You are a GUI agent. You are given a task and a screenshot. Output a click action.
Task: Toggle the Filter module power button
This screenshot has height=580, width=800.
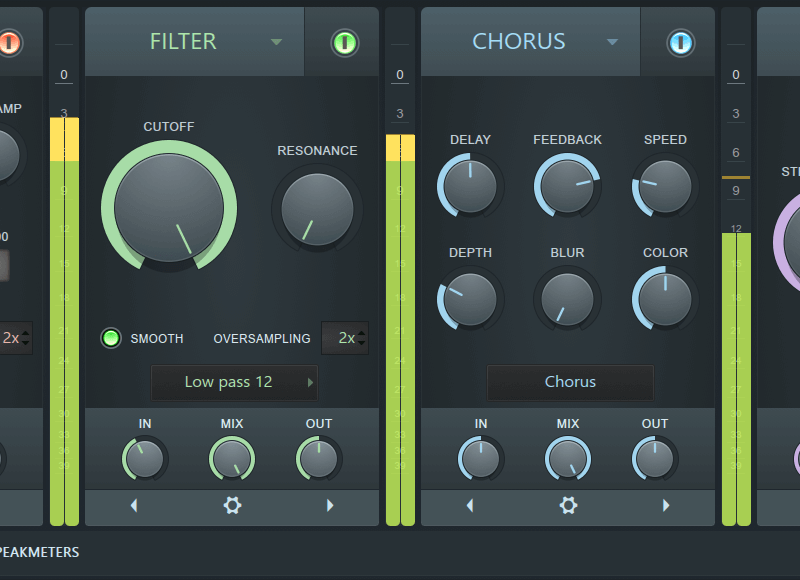tap(344, 43)
